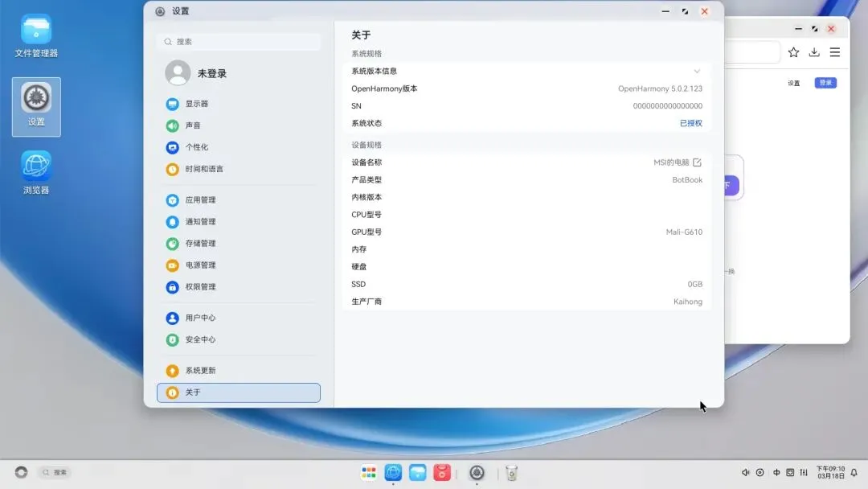This screenshot has width=868, height=489.
Task: Minimize the 设置 window
Action: (x=665, y=11)
